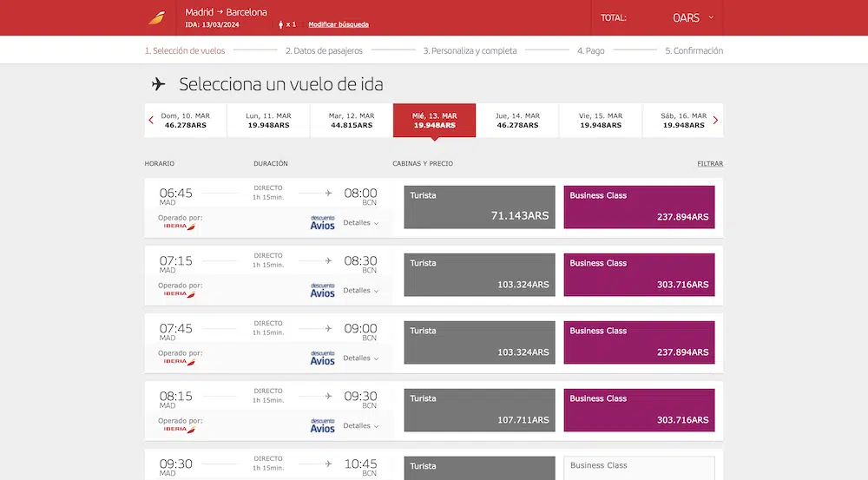Viewport: 868px width, 480px height.
Task: Choose the Turista fare on the 09:30 flight
Action: coord(479,468)
